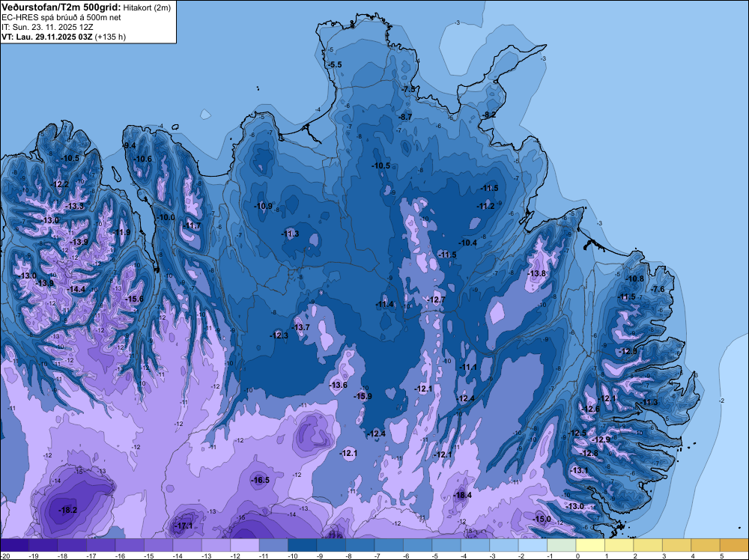This screenshot has width=749, height=560.
Task: Click the -16.5 temperature label
Action: click(x=261, y=481)
